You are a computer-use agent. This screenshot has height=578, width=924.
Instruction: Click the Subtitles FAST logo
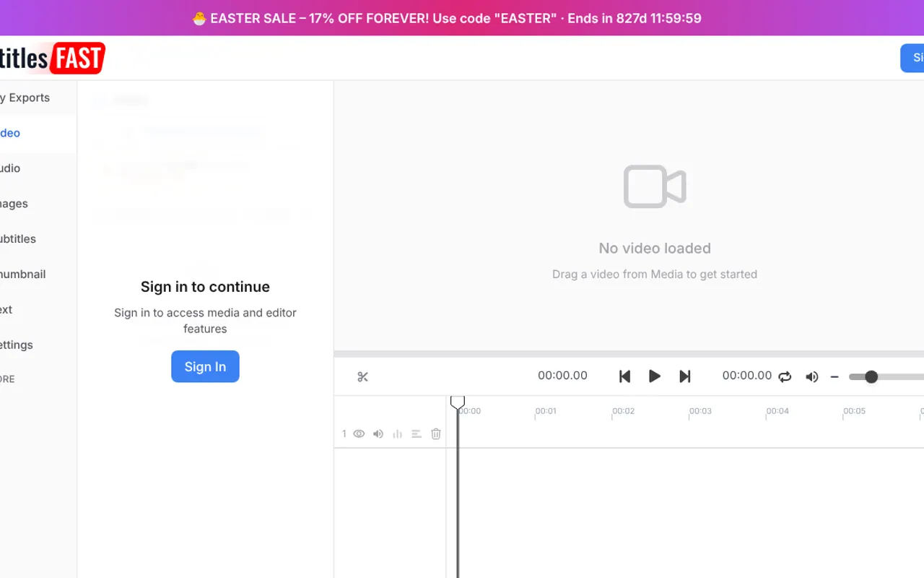click(53, 58)
